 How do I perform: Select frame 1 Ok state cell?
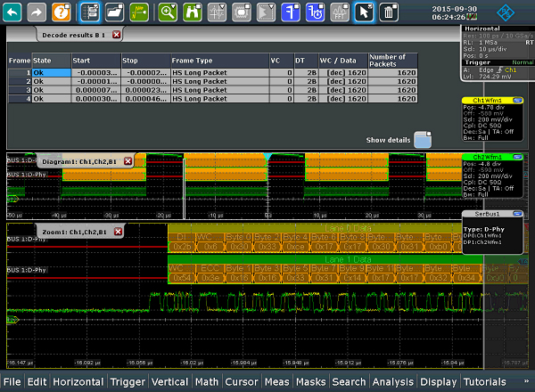tap(52, 72)
